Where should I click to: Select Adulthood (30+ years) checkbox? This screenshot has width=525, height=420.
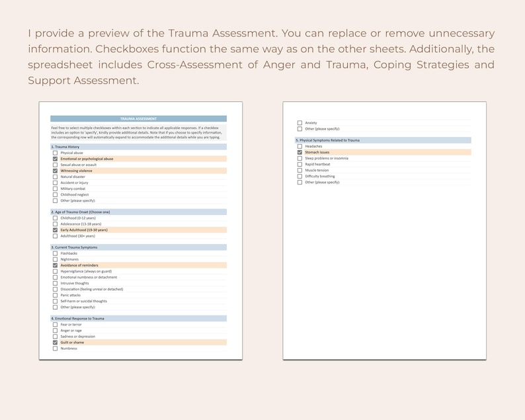pyautogui.click(x=56, y=236)
